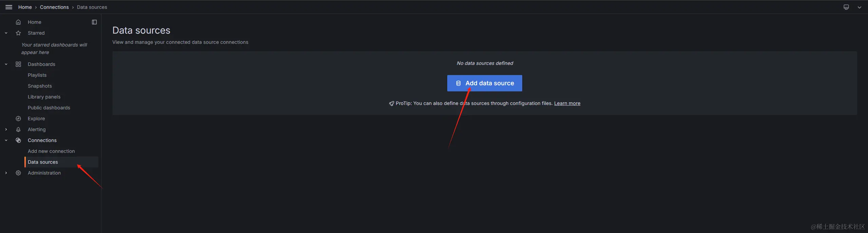The width and height of the screenshot is (868, 233).
Task: Click the 'No data sources defined' text
Action: click(485, 63)
